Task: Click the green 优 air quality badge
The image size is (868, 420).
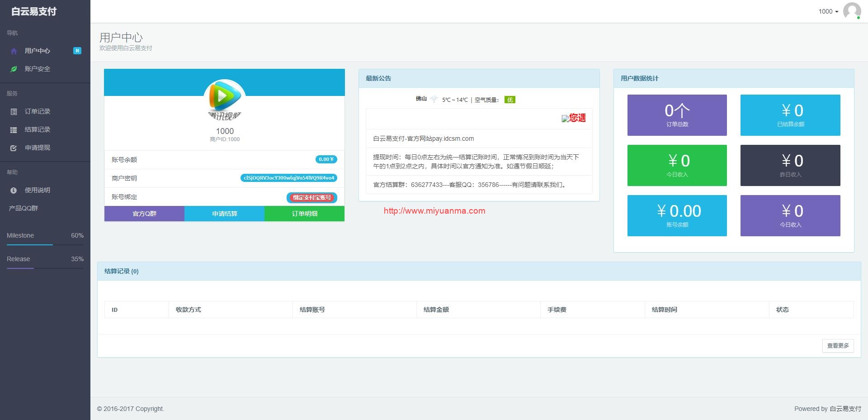Action: 510,100
